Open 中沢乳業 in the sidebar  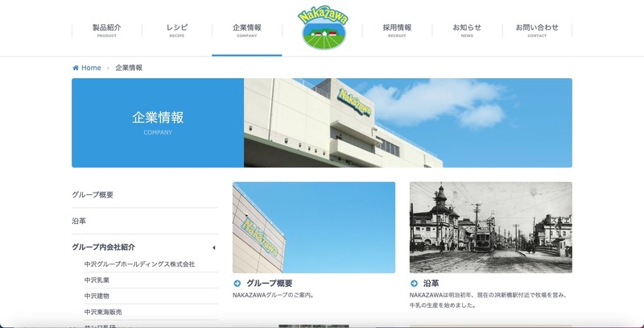pyautogui.click(x=97, y=280)
